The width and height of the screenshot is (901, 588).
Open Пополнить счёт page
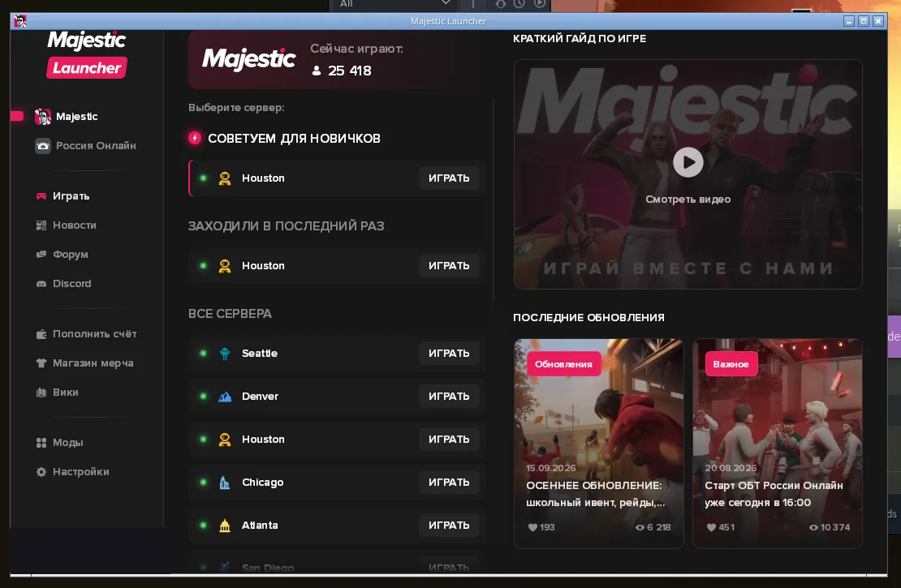coord(94,334)
